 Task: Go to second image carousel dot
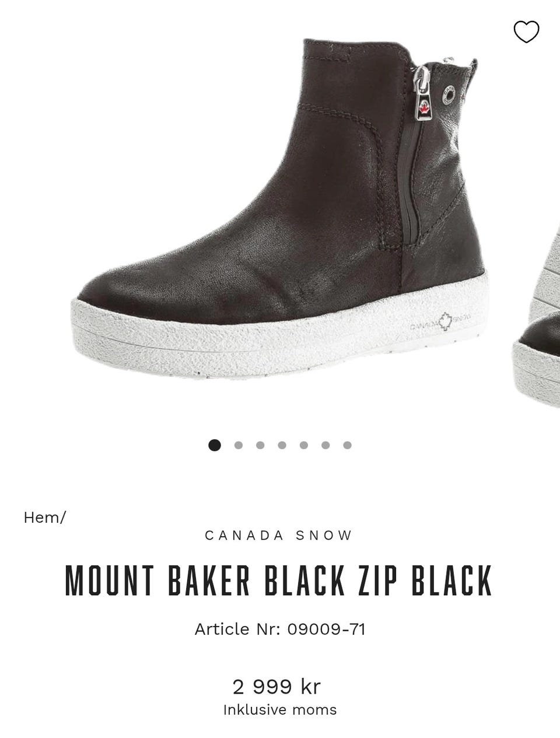point(238,445)
